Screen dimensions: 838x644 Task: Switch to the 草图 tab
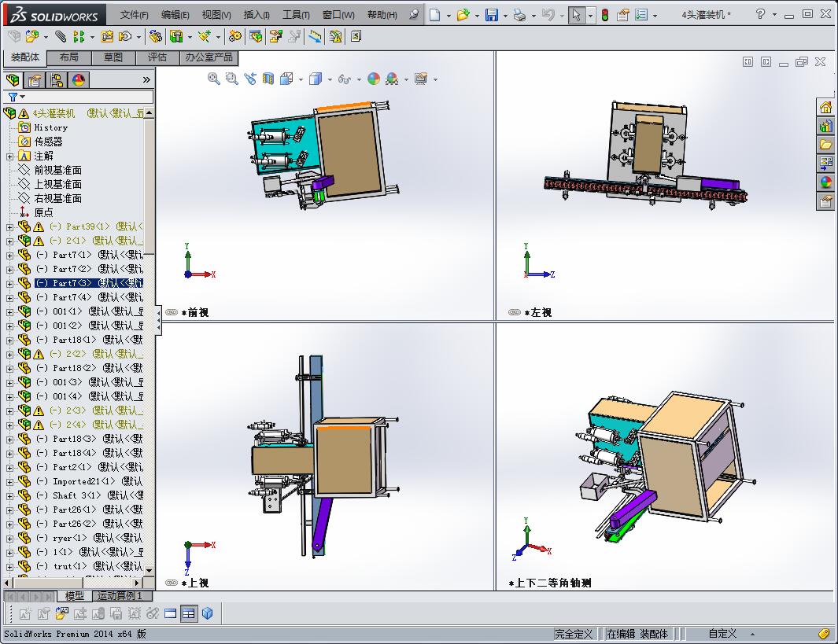point(113,57)
